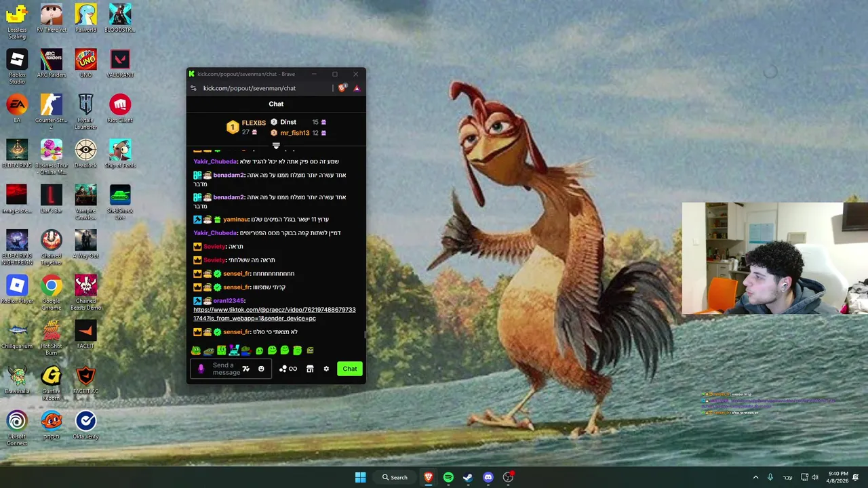Viewport: 868px width, 488px height.
Task: Click the taskbar clock showing 9:40 PM
Action: click(x=838, y=477)
